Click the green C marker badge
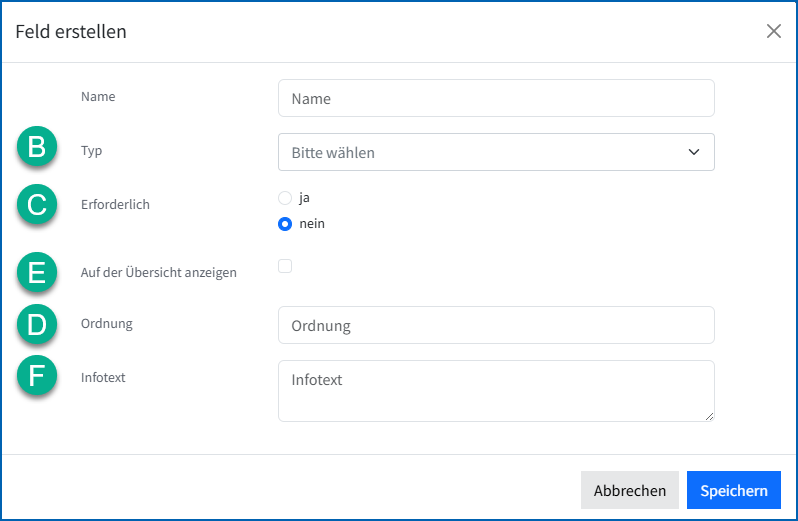Viewport: 798px width, 521px height. (37, 204)
